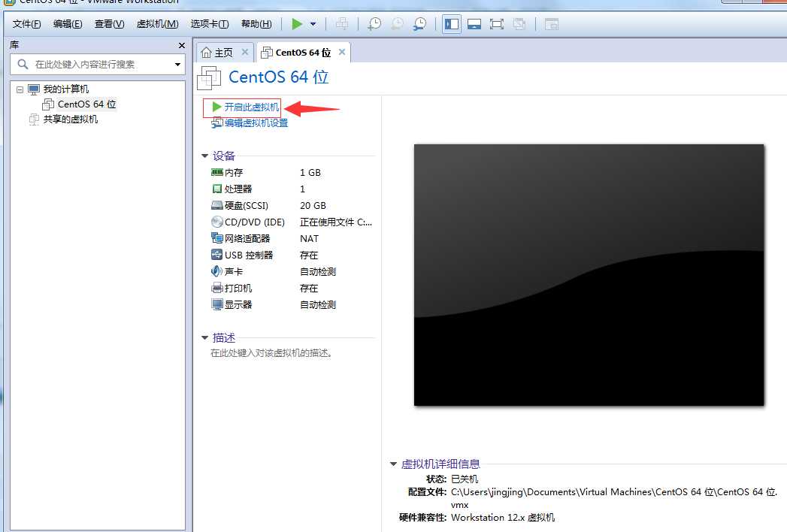Image resolution: width=787 pixels, height=532 pixels.
Task: Click the Unity mode toolbar icon
Action: tap(519, 23)
